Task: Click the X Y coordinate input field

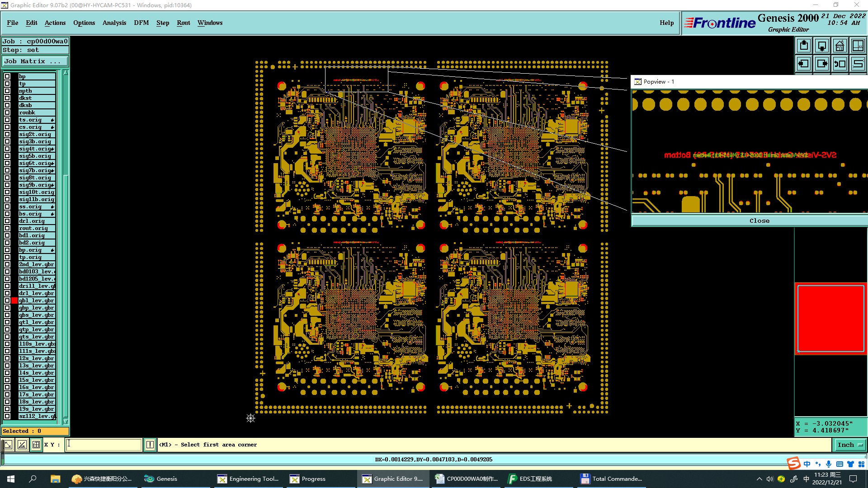Action: [104, 445]
